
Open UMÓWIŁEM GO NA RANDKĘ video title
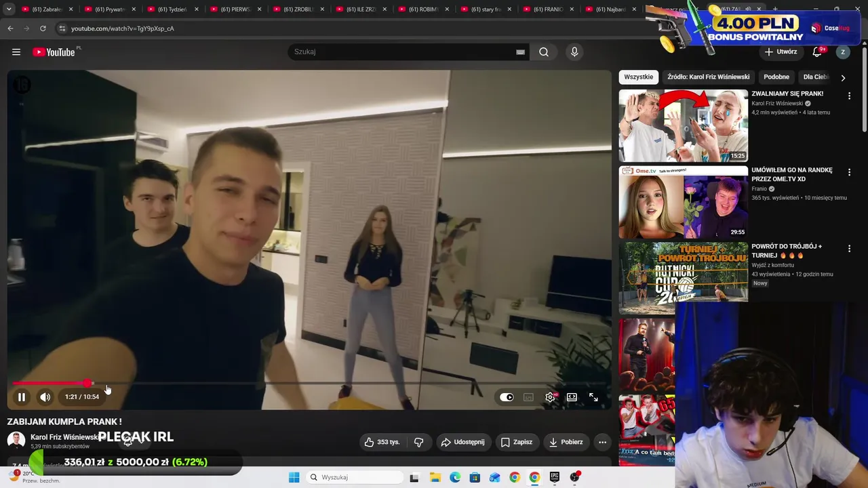[x=792, y=174]
